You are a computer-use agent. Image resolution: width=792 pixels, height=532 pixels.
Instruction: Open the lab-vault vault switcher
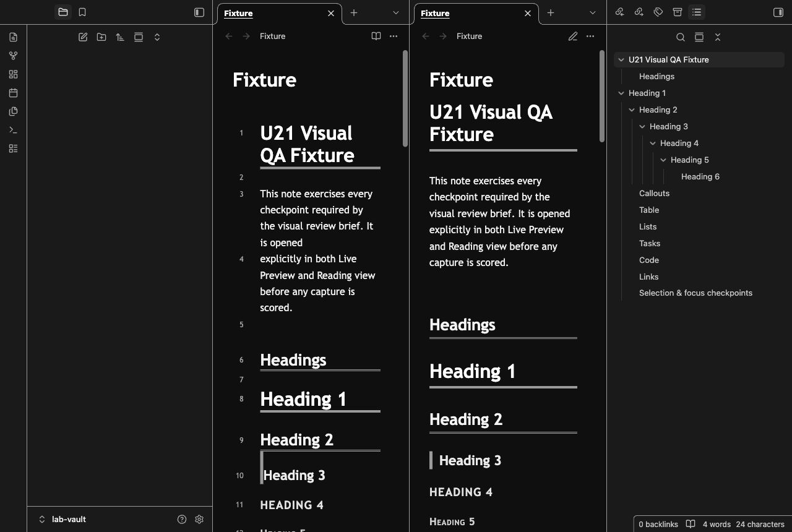coord(62,520)
